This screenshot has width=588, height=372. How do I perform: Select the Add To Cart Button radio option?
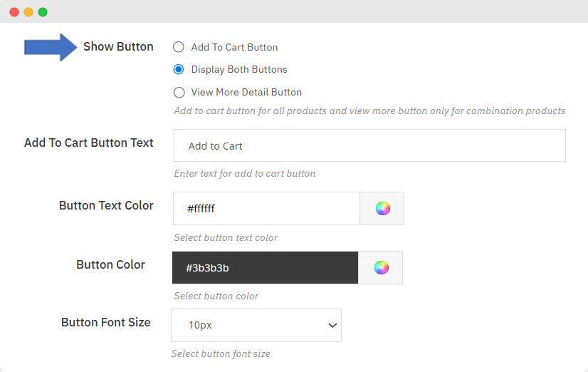tap(179, 47)
